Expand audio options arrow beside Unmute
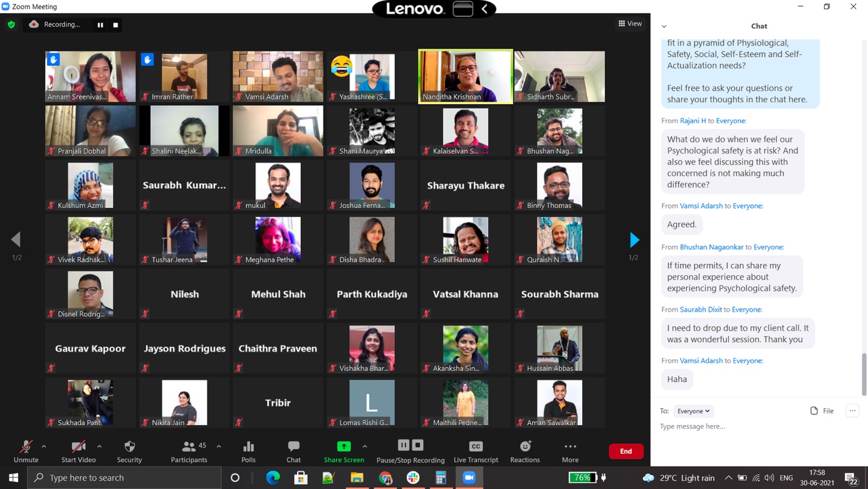Image resolution: width=868 pixels, height=489 pixels. [x=44, y=446]
